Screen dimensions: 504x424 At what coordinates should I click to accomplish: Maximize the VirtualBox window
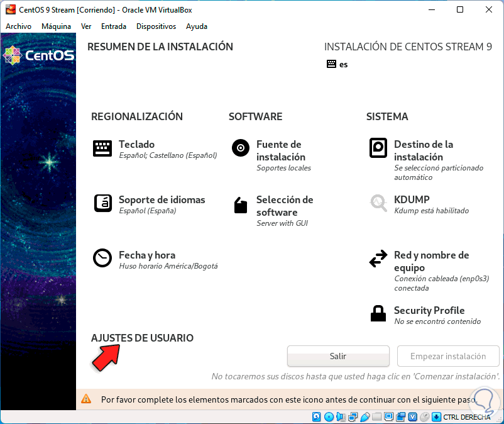(x=460, y=9)
